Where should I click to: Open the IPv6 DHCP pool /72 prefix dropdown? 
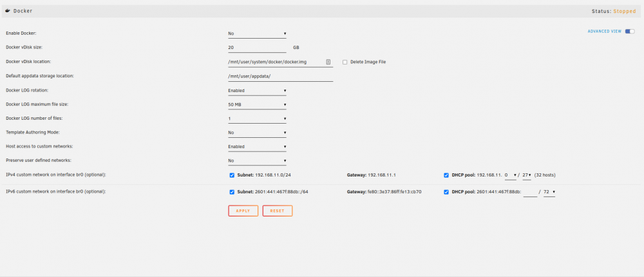pos(549,192)
